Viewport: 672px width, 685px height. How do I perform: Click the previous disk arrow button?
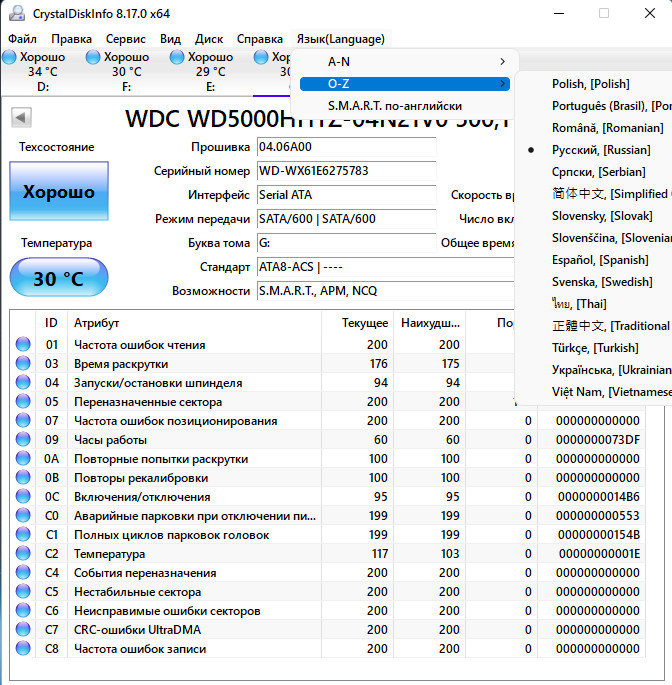coord(21,118)
